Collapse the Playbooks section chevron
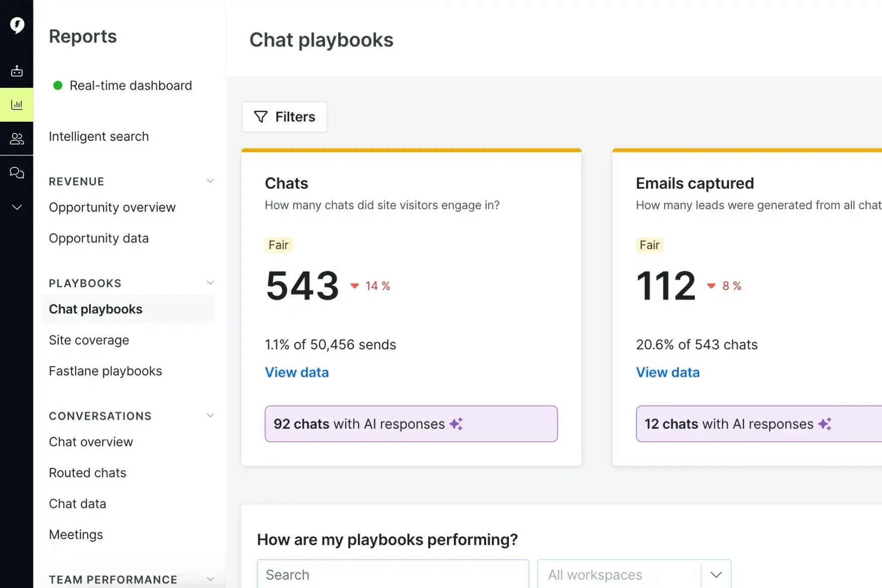Viewport: 882px width, 588px height. coord(210,283)
